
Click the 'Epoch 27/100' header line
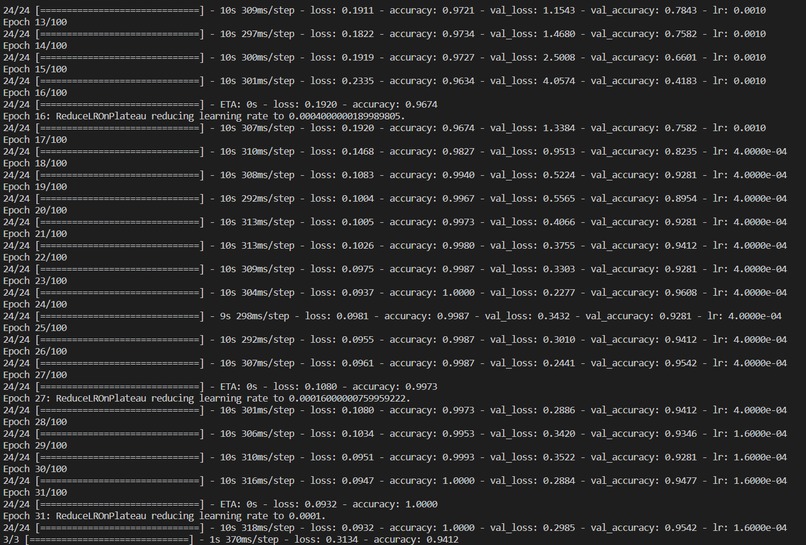pos(35,375)
